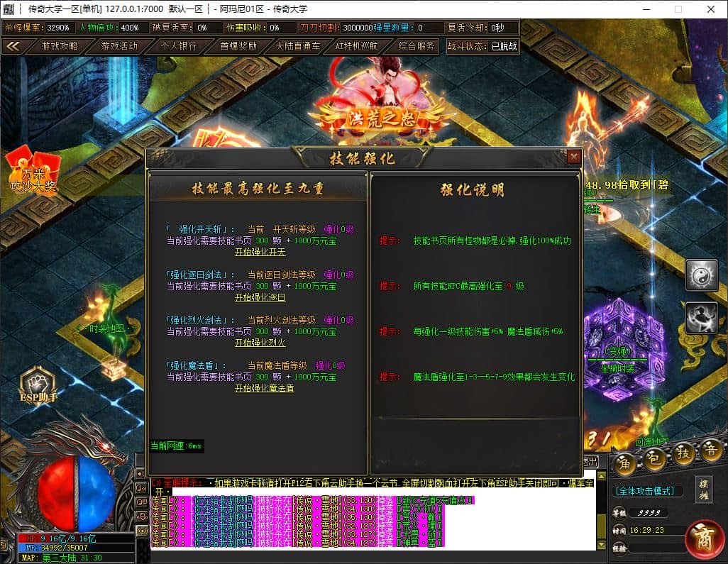
Task: Click the 开始强化魔法盾 link
Action: (264, 388)
